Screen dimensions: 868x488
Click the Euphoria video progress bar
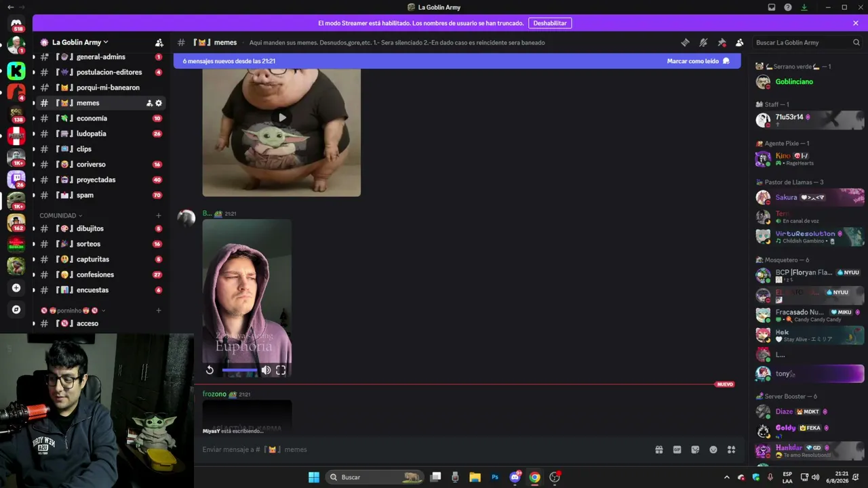point(239,370)
